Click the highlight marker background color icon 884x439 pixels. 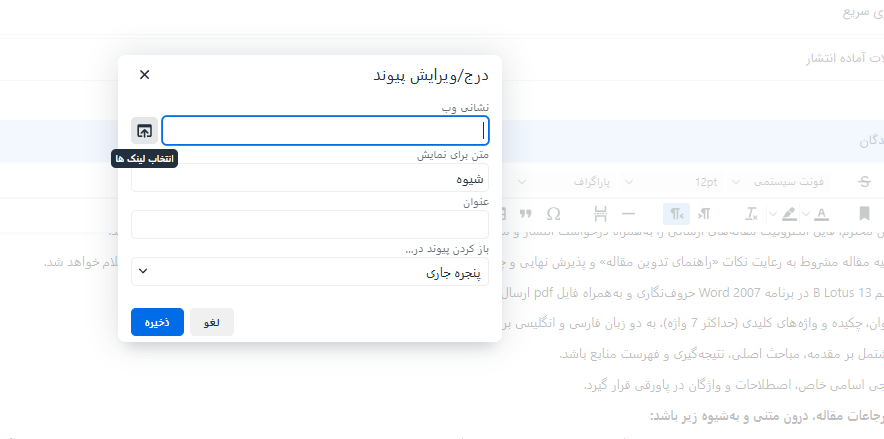tap(789, 213)
